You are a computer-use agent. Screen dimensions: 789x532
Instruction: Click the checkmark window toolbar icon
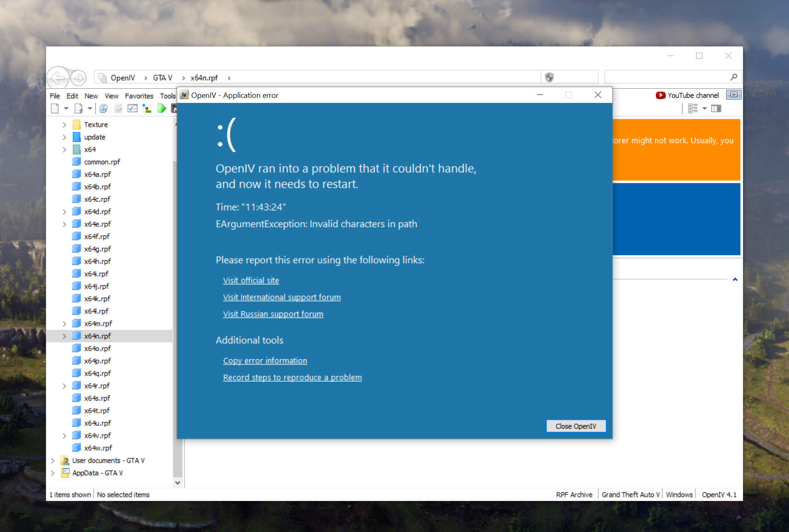click(132, 109)
